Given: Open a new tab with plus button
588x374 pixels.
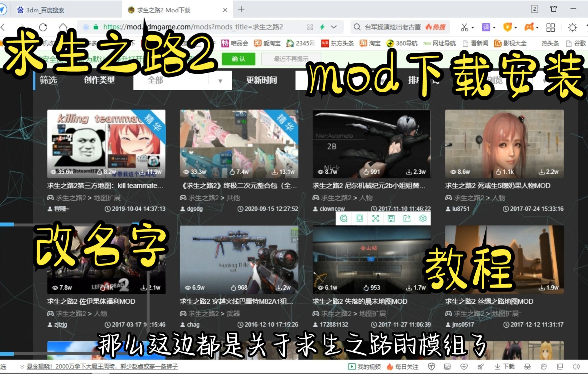Looking at the screenshot, I should (241, 9).
